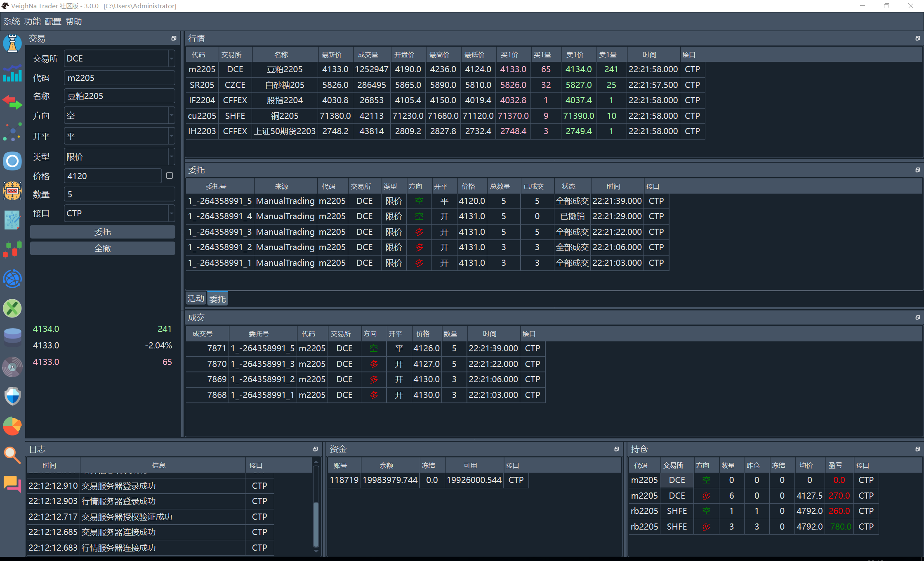The image size is (924, 561).
Task: Switch to the 活动 tab
Action: click(196, 298)
